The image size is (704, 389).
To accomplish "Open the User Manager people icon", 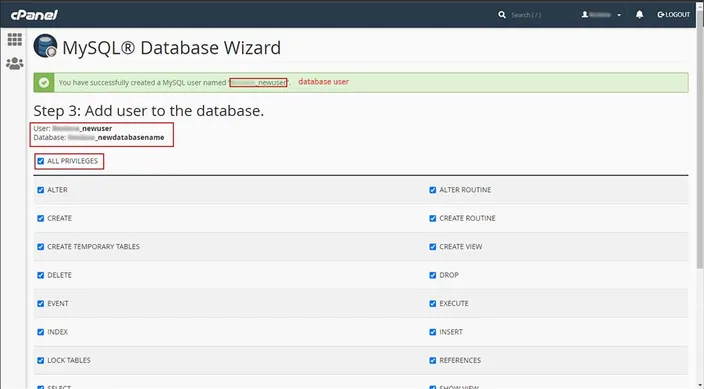I will coord(15,63).
